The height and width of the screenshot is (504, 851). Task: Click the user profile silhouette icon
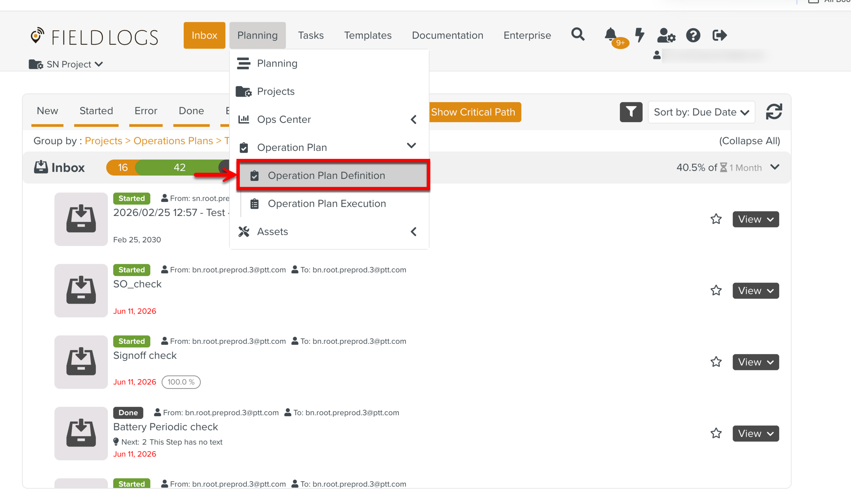pos(657,55)
